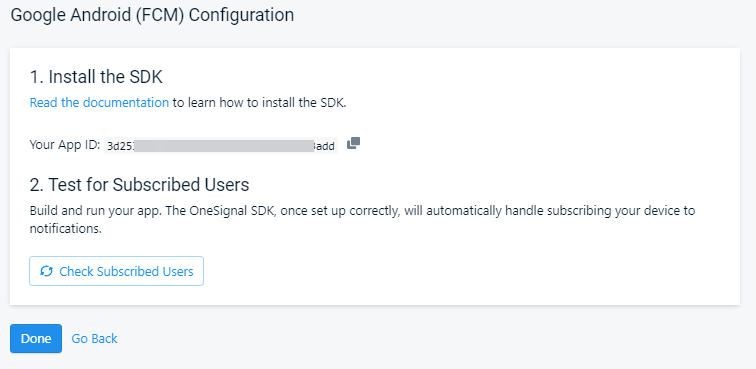Copy the App ID with the copy icon
The image size is (756, 369).
(x=353, y=143)
